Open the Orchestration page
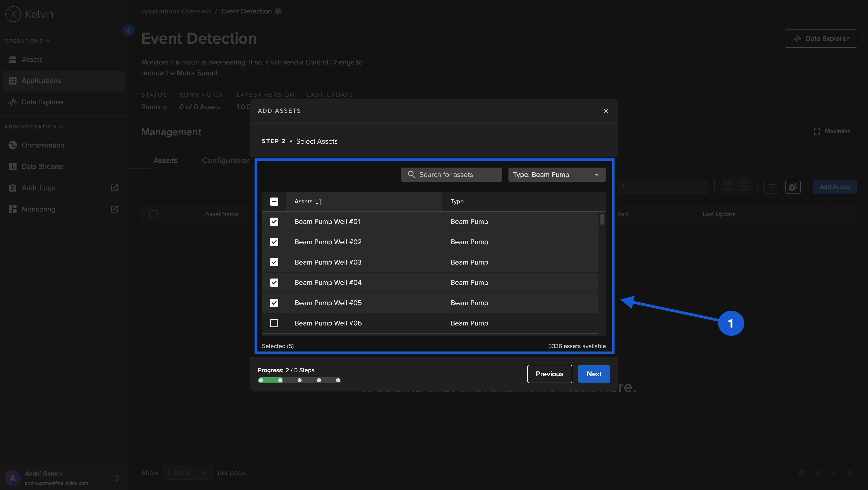Viewport: 868px width, 490px height. [x=43, y=145]
